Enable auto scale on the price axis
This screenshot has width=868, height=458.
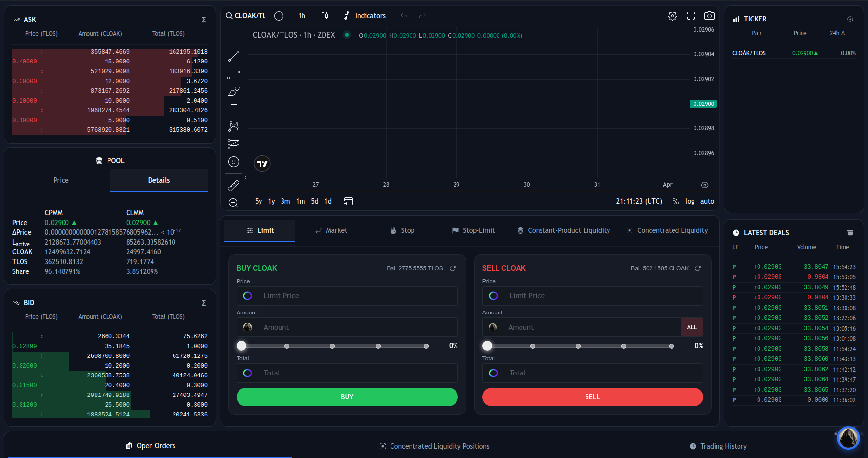tap(707, 201)
